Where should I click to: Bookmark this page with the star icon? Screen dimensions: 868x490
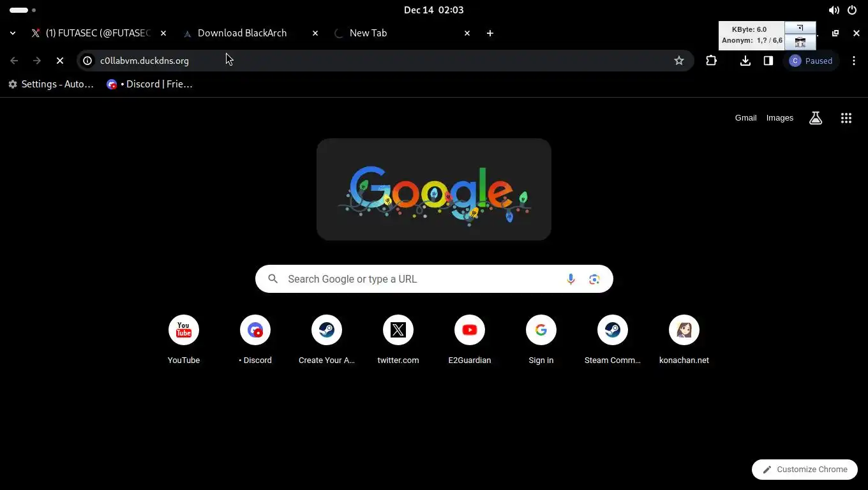[679, 61]
